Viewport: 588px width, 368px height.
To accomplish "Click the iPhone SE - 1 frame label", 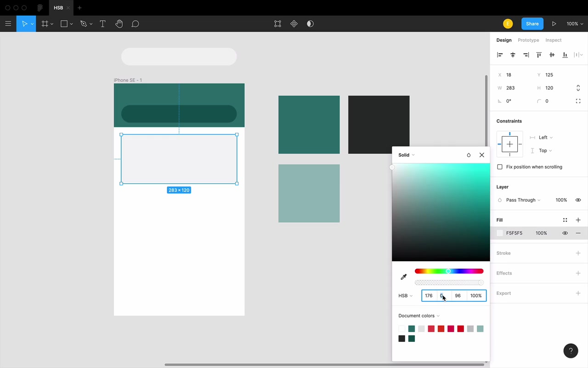I will pos(128,80).
